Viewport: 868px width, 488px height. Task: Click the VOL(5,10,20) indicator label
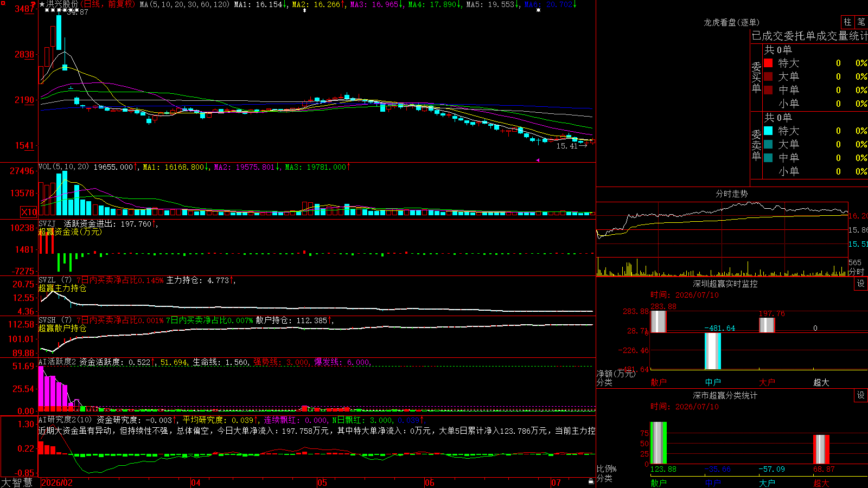tap(64, 167)
